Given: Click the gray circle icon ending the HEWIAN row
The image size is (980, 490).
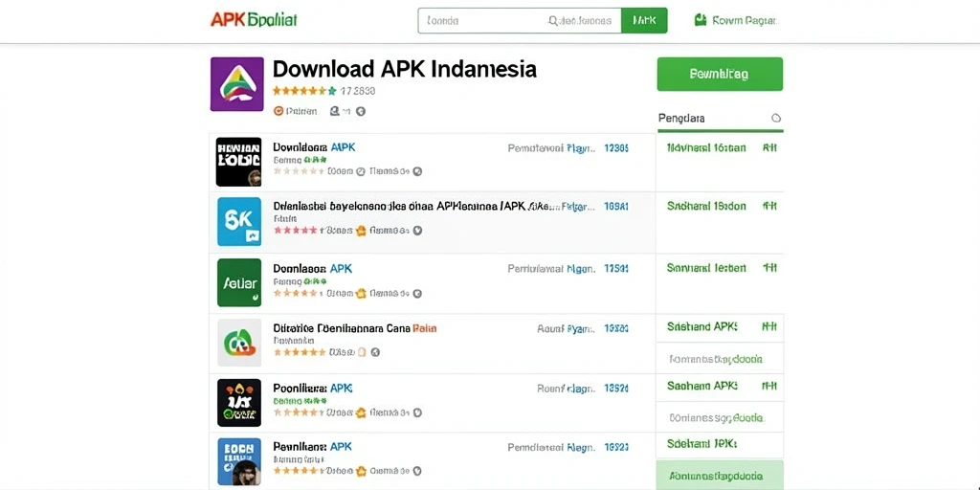Looking at the screenshot, I should [x=417, y=171].
